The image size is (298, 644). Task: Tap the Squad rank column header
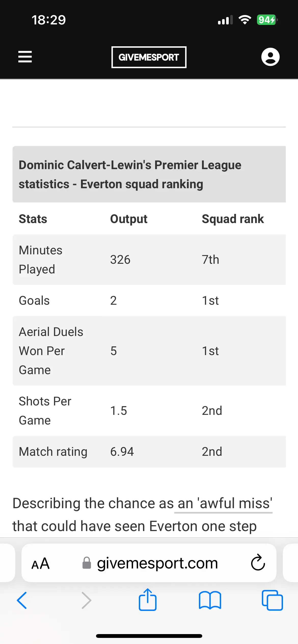(x=233, y=219)
